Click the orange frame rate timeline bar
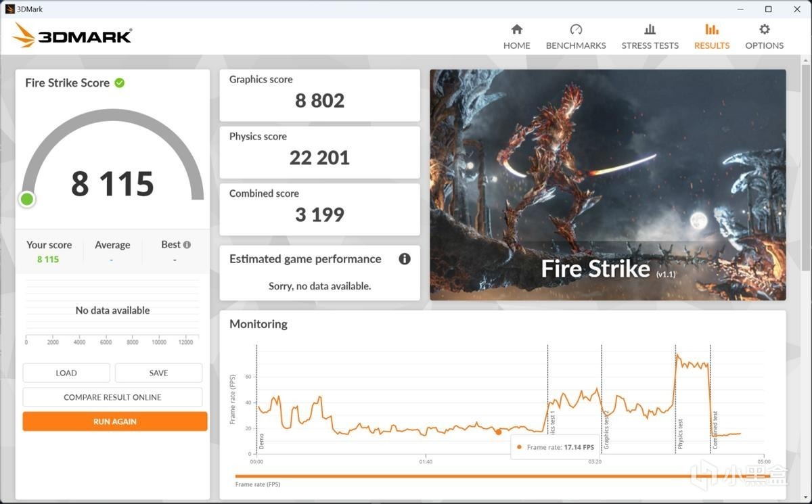This screenshot has height=504, width=812. pos(501,476)
